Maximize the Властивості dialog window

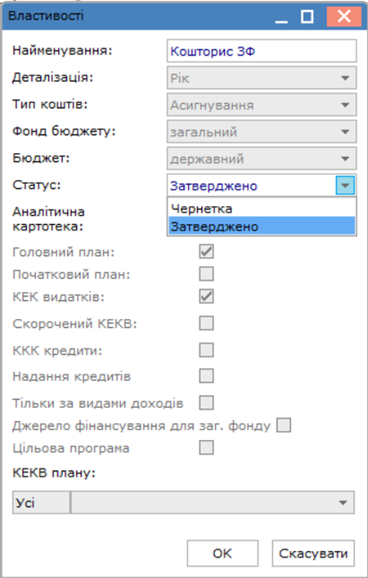(307, 17)
